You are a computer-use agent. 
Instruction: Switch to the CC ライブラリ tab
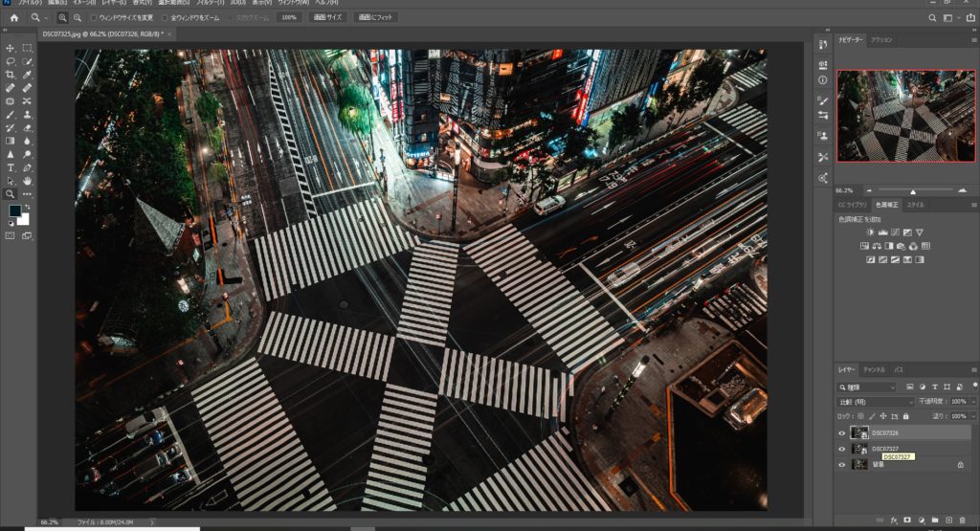(853, 205)
